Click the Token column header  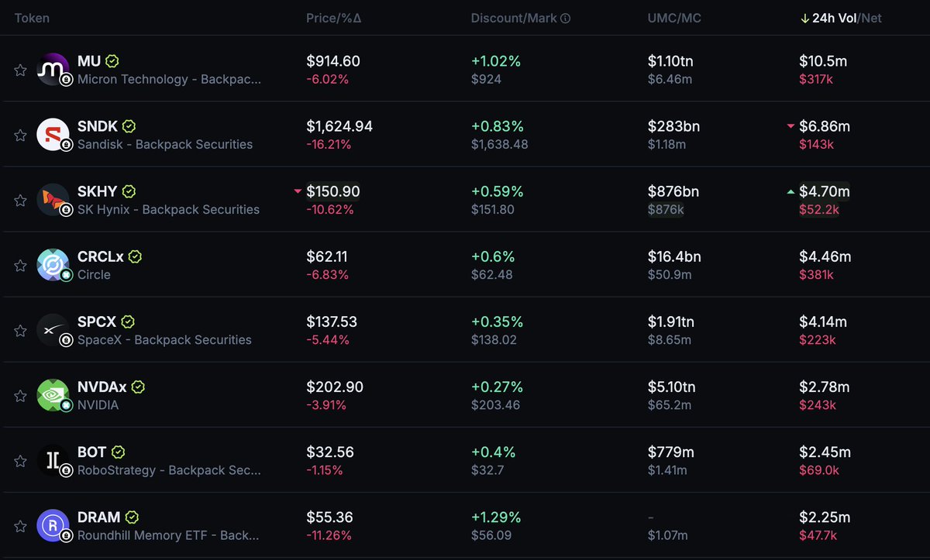32,18
